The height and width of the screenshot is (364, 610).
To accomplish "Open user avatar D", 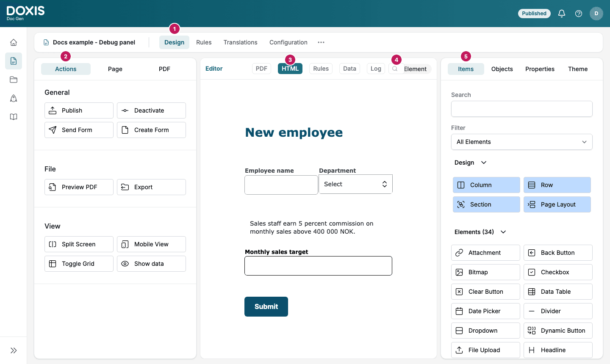I will (x=596, y=14).
